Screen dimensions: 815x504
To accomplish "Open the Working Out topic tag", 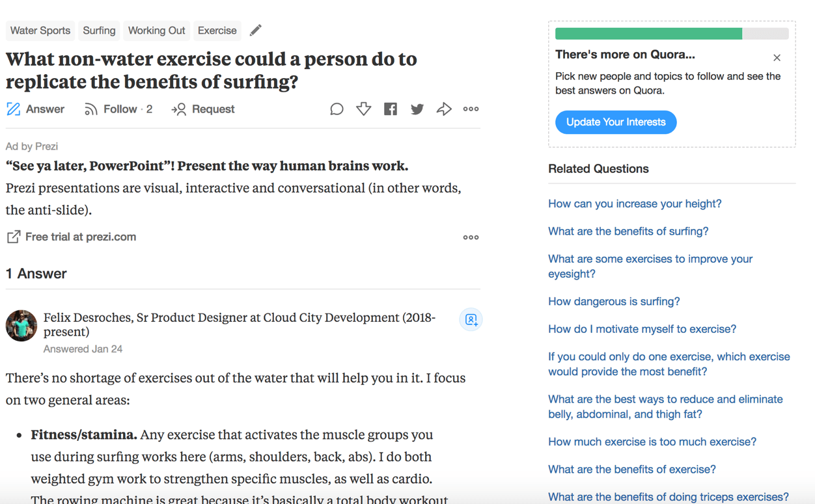I will pyautogui.click(x=156, y=30).
